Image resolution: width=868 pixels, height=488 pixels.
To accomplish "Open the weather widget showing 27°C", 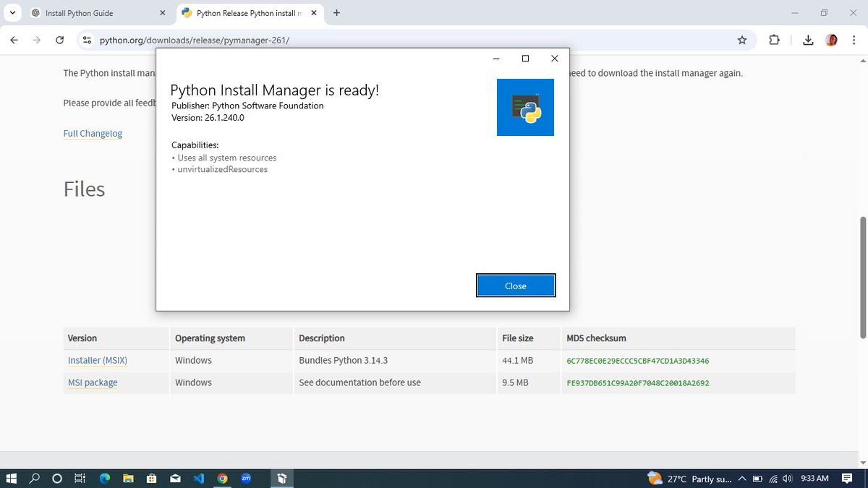I will click(x=689, y=479).
